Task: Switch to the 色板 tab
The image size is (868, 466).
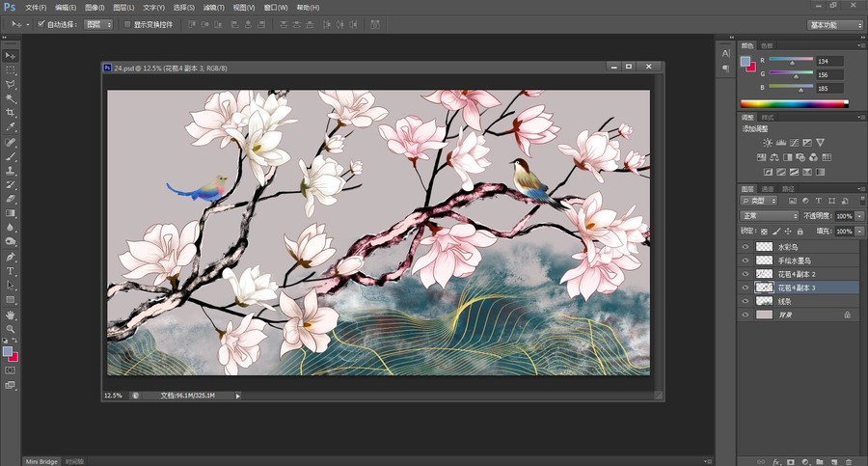Action: click(767, 45)
